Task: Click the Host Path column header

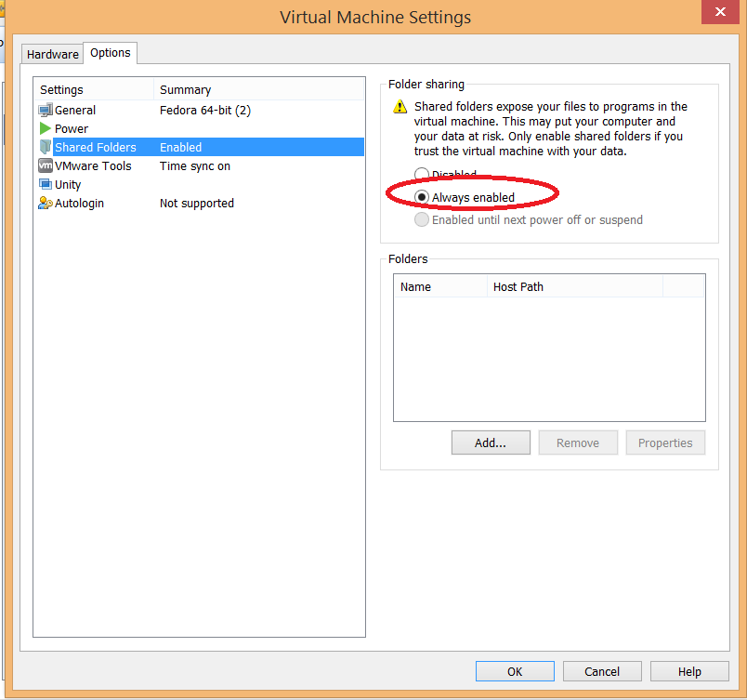Action: pyautogui.click(x=575, y=286)
